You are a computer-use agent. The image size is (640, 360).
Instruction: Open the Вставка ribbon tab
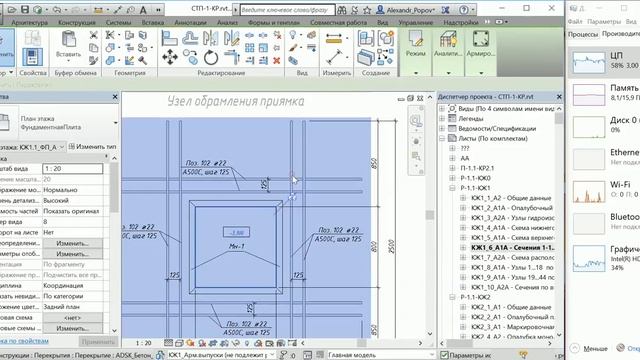153,23
